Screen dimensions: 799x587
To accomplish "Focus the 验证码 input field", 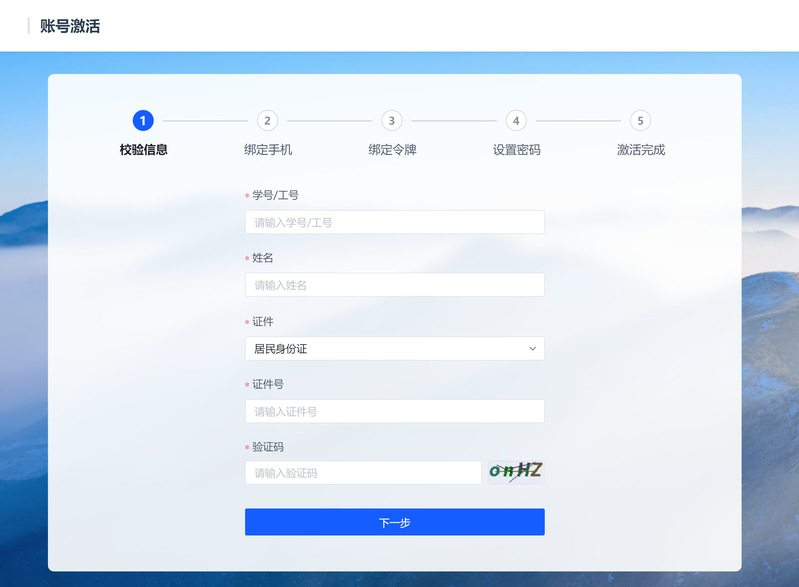I will (x=363, y=473).
